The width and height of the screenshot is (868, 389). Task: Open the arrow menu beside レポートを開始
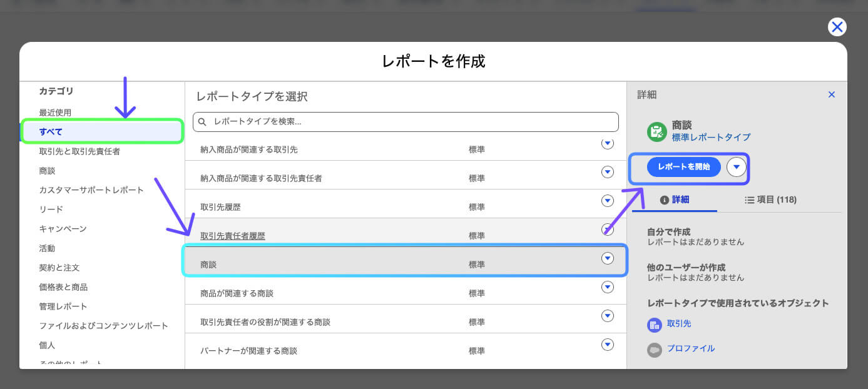[737, 167]
